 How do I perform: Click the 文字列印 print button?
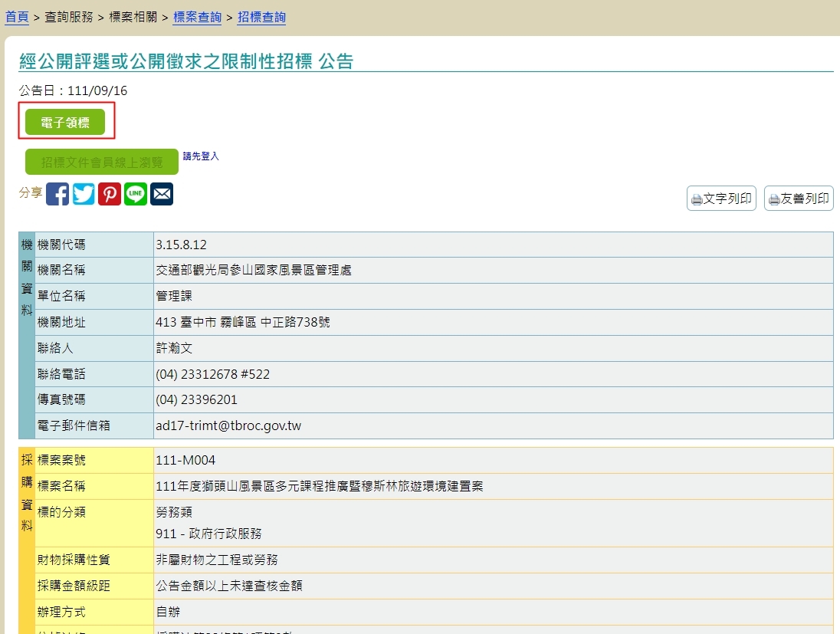(x=721, y=199)
